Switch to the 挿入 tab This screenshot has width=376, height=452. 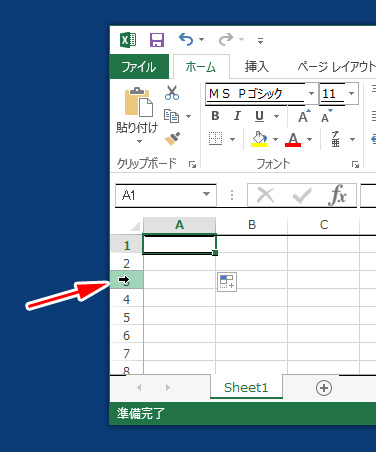[x=256, y=66]
